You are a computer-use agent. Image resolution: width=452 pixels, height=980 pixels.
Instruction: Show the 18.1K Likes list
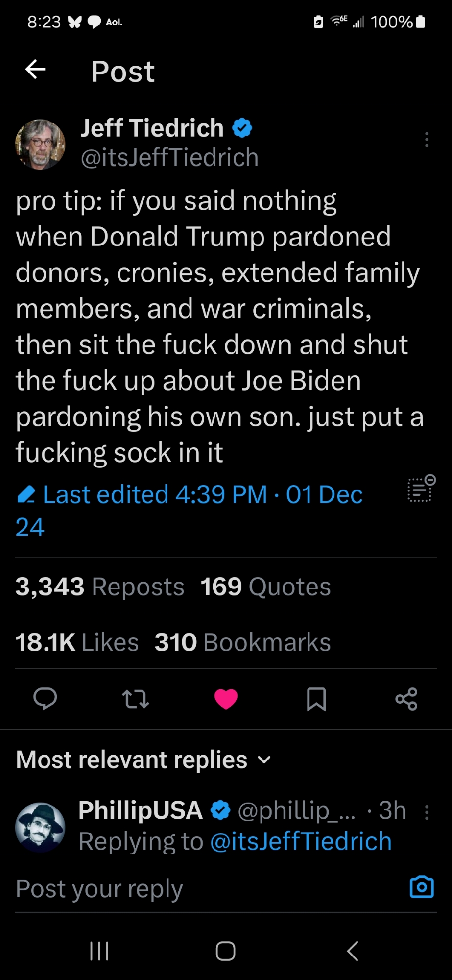pyautogui.click(x=77, y=642)
